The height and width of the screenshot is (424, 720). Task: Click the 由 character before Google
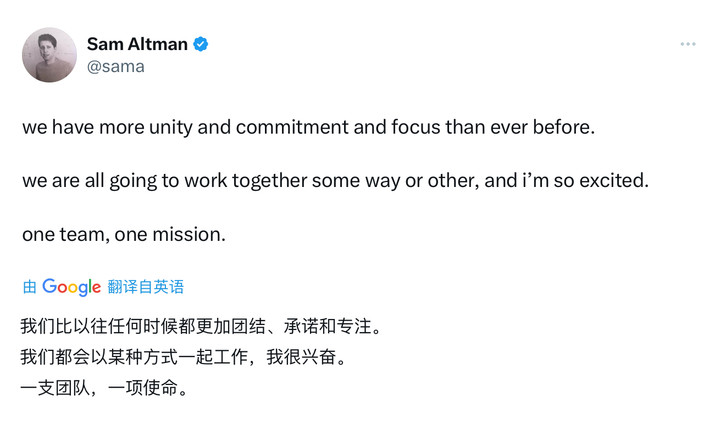point(29,287)
